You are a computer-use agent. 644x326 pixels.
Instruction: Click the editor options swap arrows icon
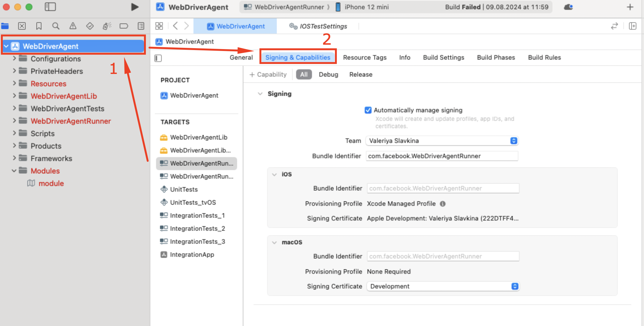pos(614,26)
